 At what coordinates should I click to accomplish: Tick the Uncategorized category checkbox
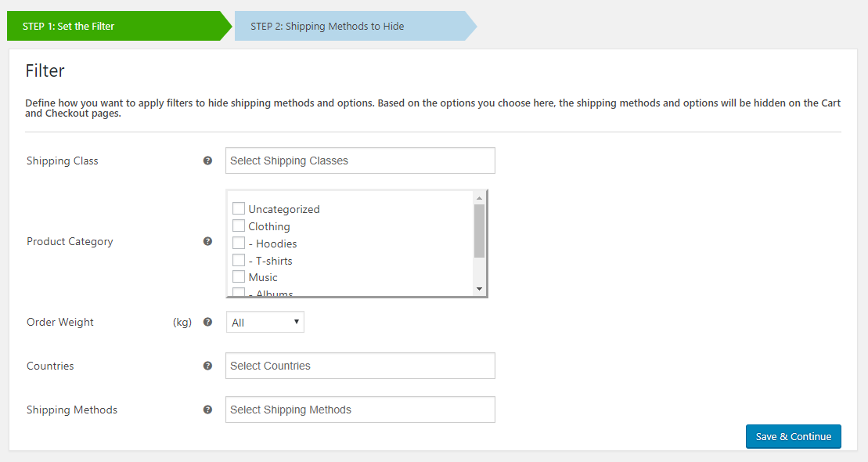coord(239,208)
